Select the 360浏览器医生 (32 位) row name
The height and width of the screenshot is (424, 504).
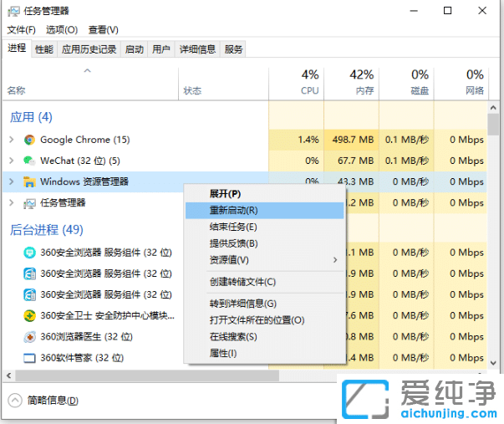pyautogui.click(x=86, y=337)
